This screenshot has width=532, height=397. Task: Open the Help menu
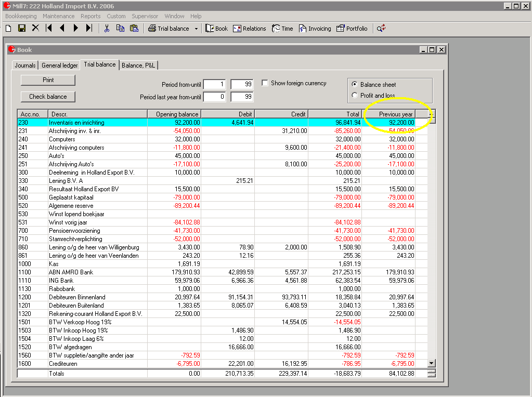pyautogui.click(x=196, y=16)
